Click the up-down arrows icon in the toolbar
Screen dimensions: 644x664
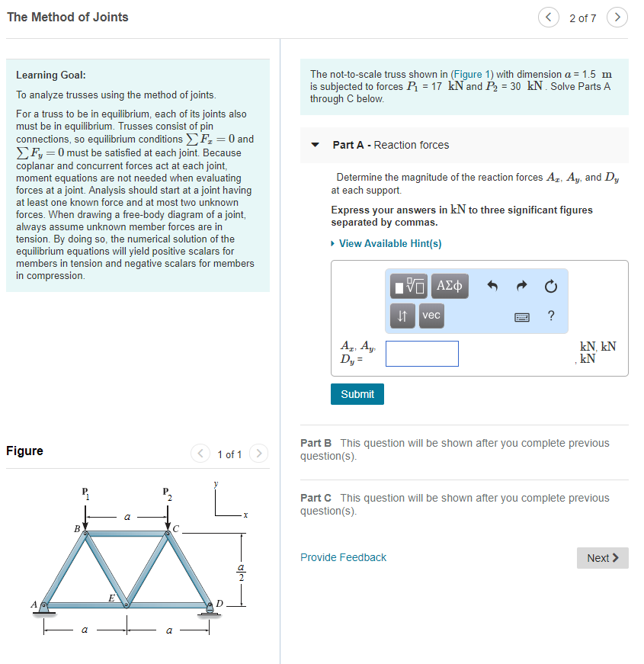[x=402, y=315]
